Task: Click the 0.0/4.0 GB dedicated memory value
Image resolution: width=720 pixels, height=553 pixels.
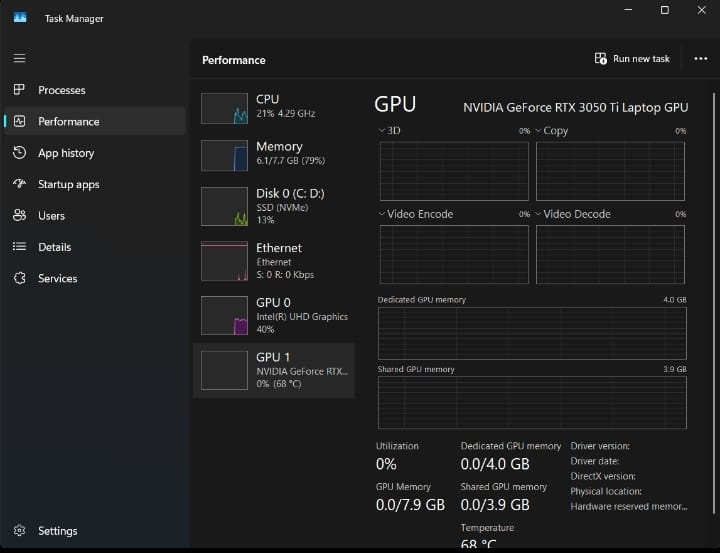Action: pos(495,464)
